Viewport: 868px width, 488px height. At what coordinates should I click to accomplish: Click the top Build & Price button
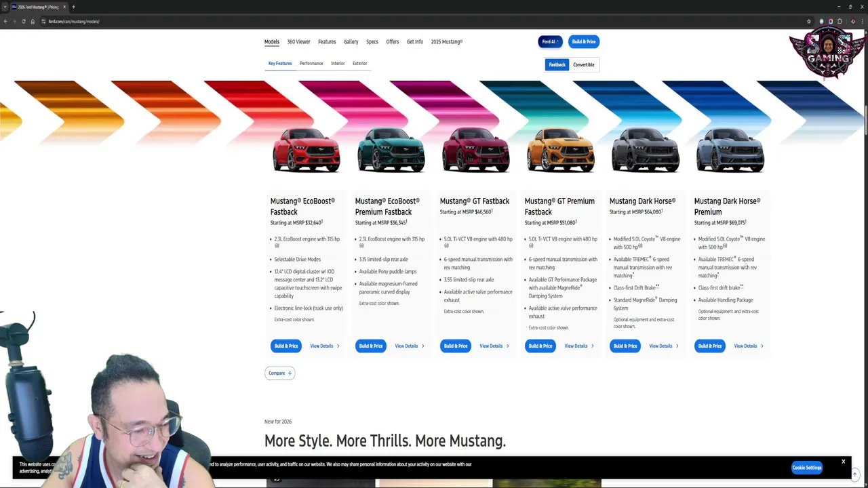(584, 41)
